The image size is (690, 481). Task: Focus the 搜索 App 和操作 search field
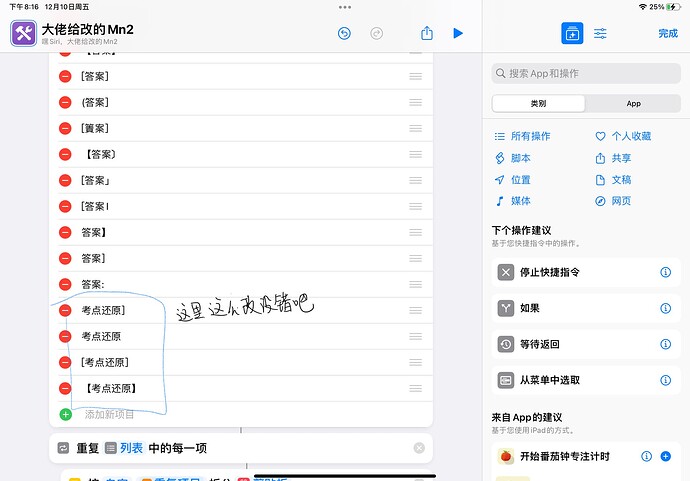coord(586,73)
